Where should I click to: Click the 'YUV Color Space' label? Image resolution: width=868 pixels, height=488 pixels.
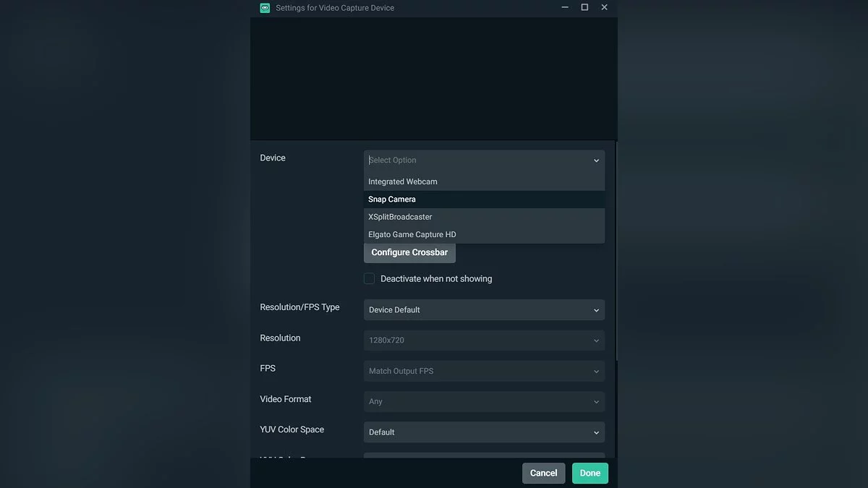pyautogui.click(x=292, y=429)
